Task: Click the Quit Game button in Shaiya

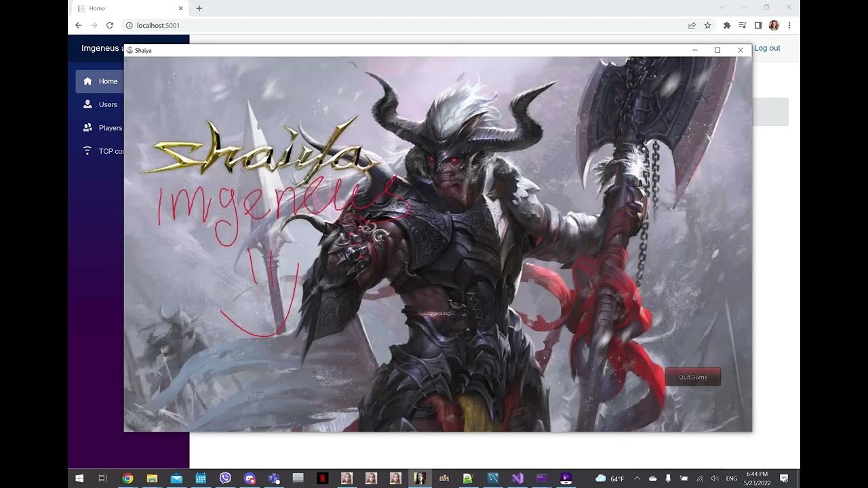Action: pyautogui.click(x=693, y=378)
